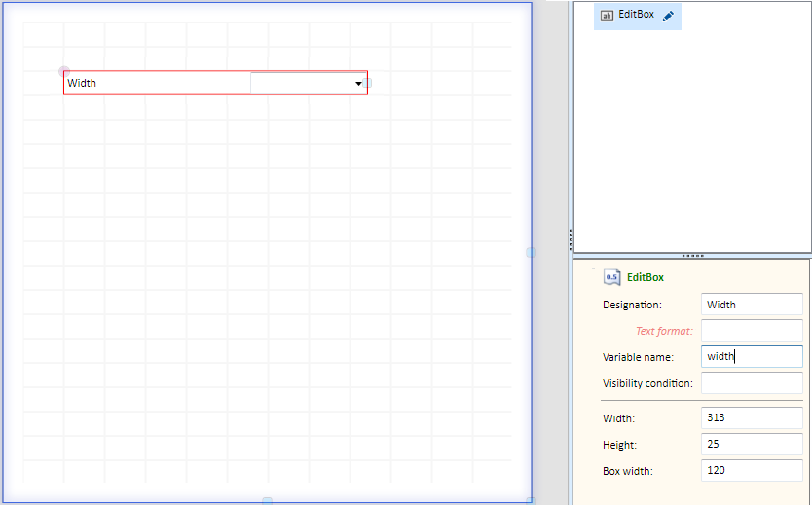Click the Width value field showing 313
The image size is (812, 505).
752,417
